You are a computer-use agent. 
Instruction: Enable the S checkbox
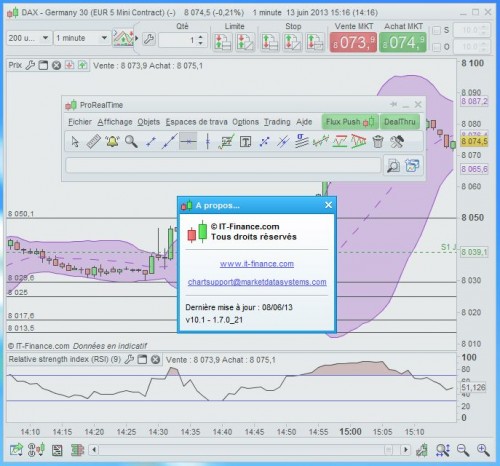436,31
